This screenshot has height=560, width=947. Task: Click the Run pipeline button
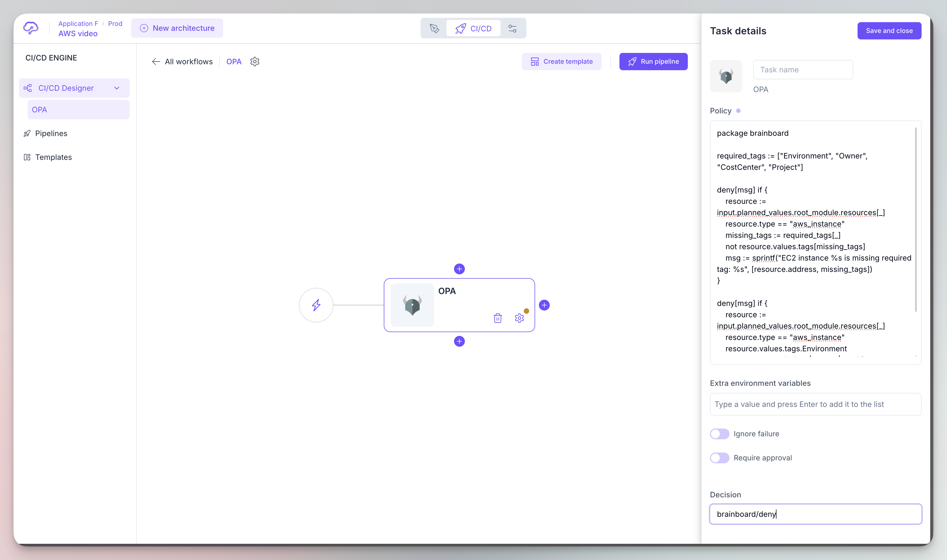tap(653, 61)
